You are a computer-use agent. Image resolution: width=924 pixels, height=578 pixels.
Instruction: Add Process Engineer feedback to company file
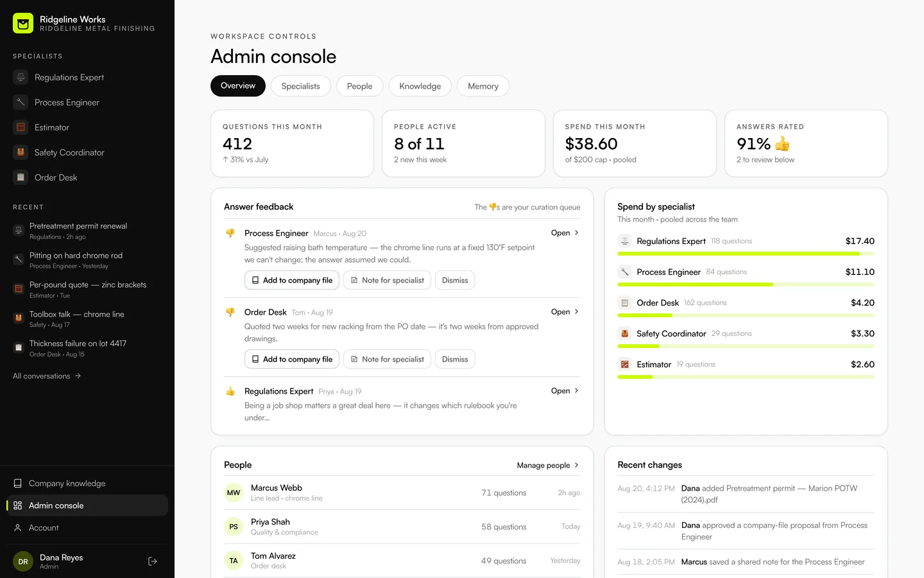292,280
